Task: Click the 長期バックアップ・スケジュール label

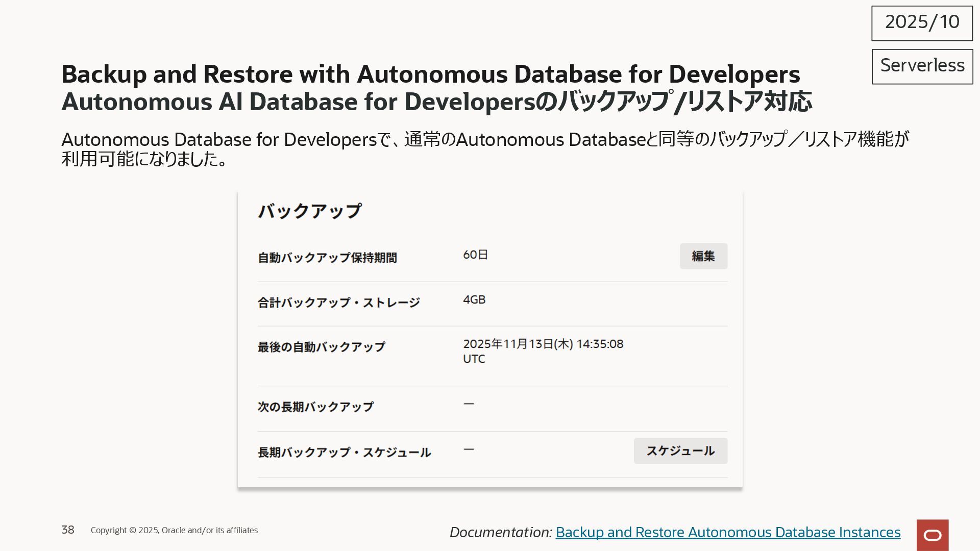Action: [344, 453]
